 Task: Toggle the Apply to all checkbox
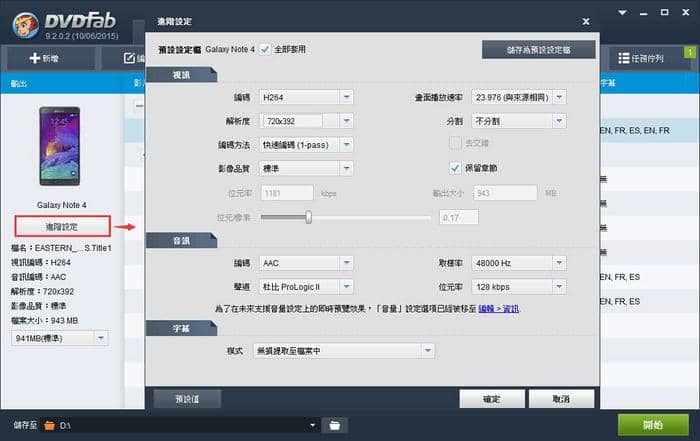[265, 49]
